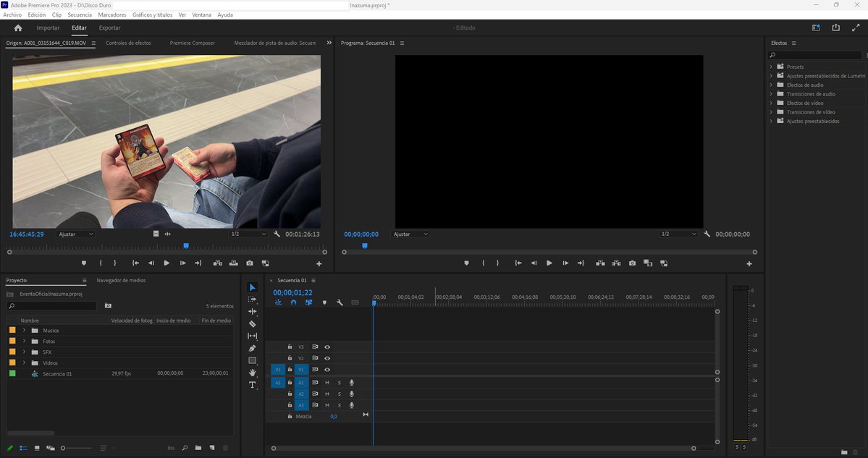Image resolution: width=868 pixels, height=458 pixels.
Task: Solo audio track A2
Action: (340, 394)
